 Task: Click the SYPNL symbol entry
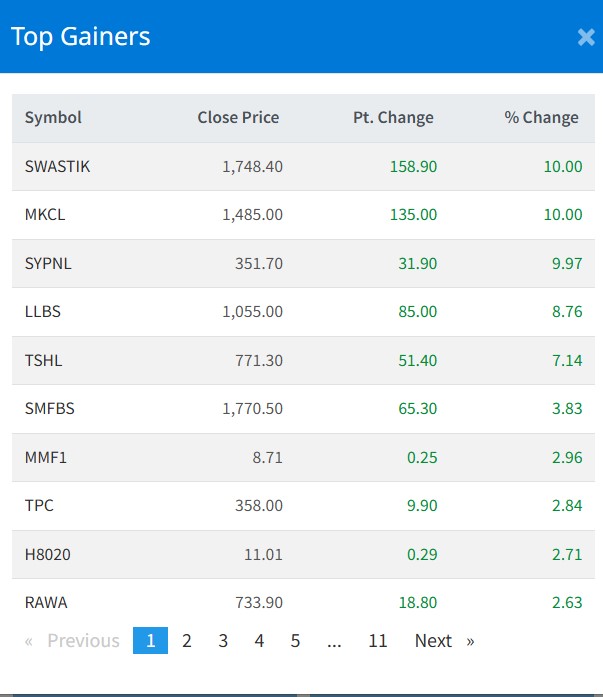[48, 264]
